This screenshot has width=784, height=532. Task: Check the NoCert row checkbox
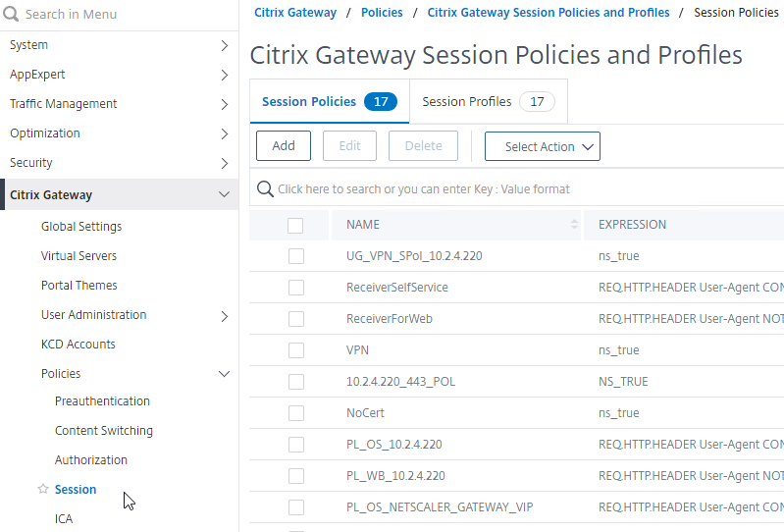296,413
